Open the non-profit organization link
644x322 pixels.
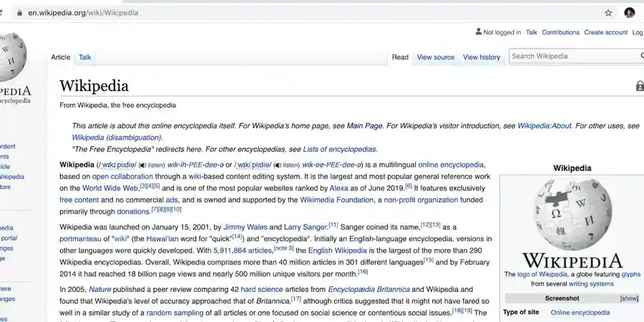421,200
